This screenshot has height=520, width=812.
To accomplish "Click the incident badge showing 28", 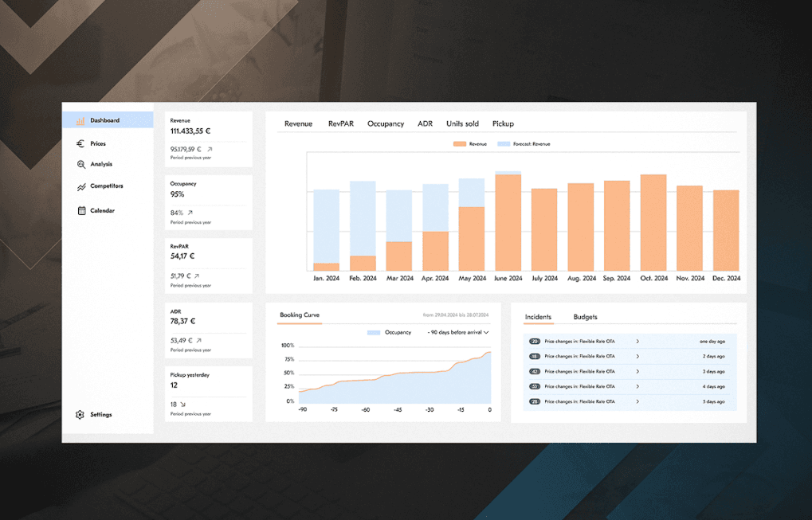I will (535, 401).
